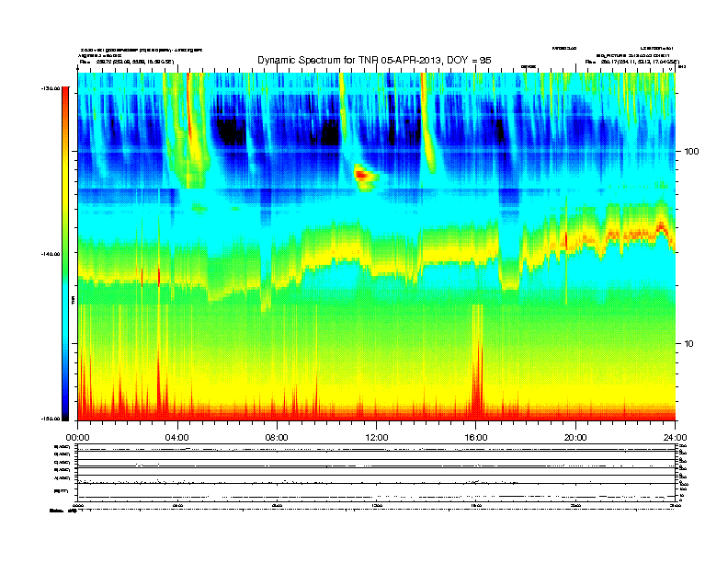Click the '12:00' time axis label

coord(377,438)
